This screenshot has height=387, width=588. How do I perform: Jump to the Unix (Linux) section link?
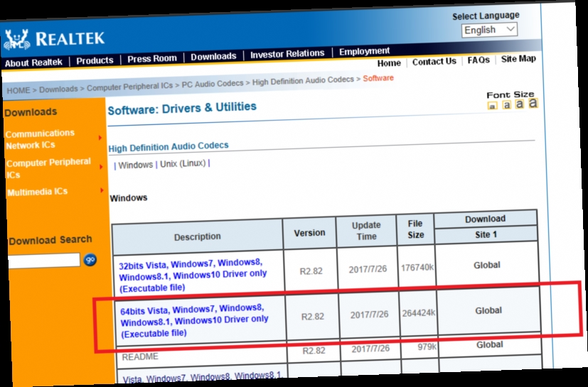click(183, 164)
